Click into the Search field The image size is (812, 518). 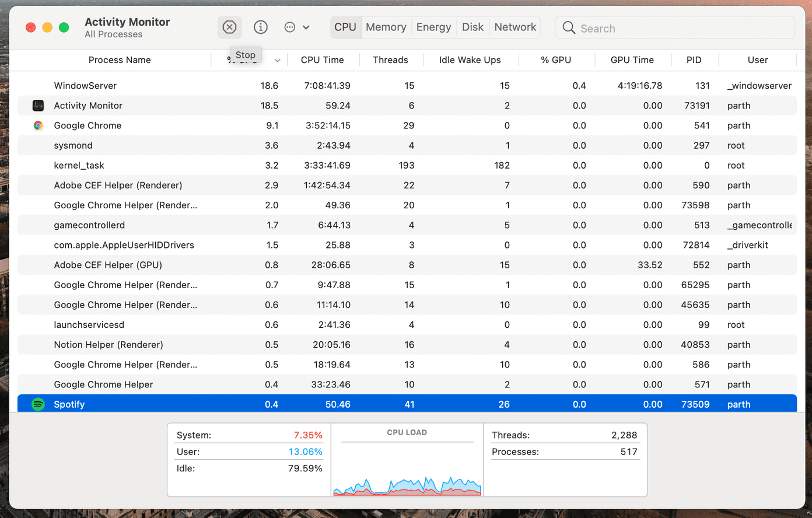675,28
